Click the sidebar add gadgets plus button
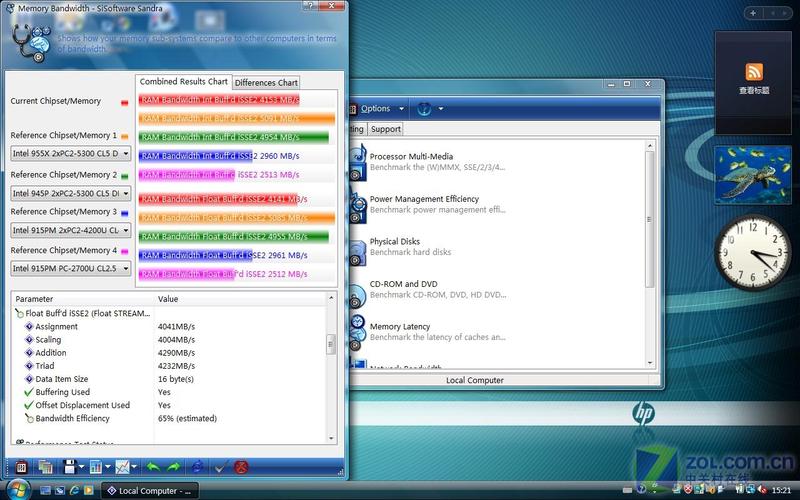The height and width of the screenshot is (500, 800). 753,13
